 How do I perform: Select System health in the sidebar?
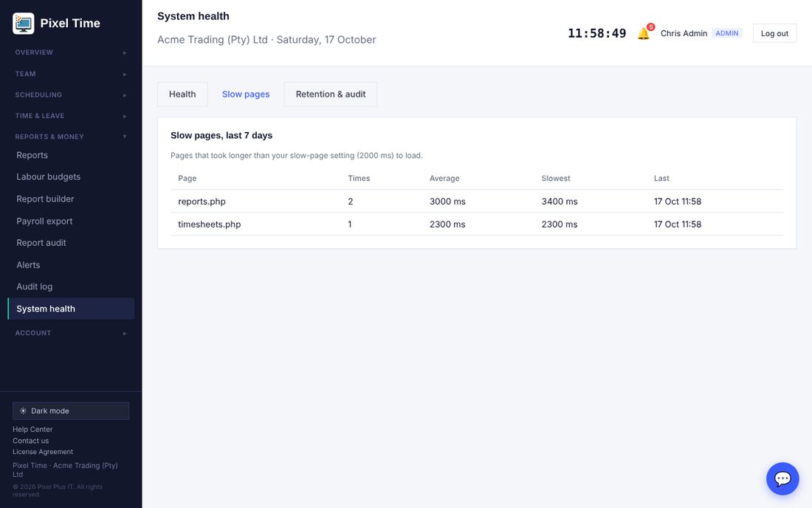coord(71,309)
